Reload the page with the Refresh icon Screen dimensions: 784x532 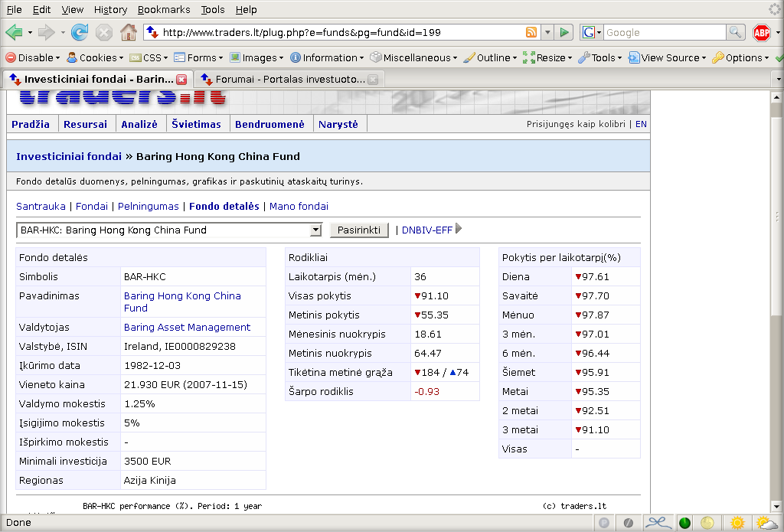coord(80,32)
